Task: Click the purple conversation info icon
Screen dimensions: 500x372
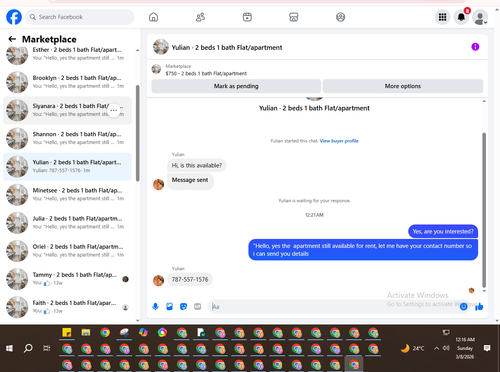Action: [x=475, y=47]
